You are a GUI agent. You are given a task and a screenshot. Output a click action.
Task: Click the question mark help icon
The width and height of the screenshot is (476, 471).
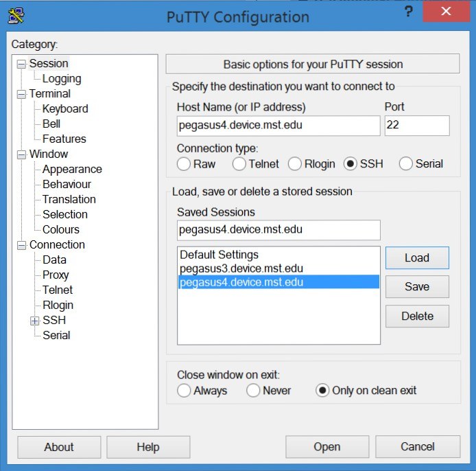(x=408, y=12)
